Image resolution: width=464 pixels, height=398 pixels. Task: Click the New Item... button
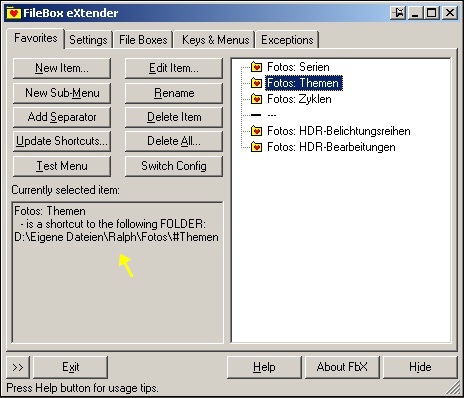coord(62,68)
